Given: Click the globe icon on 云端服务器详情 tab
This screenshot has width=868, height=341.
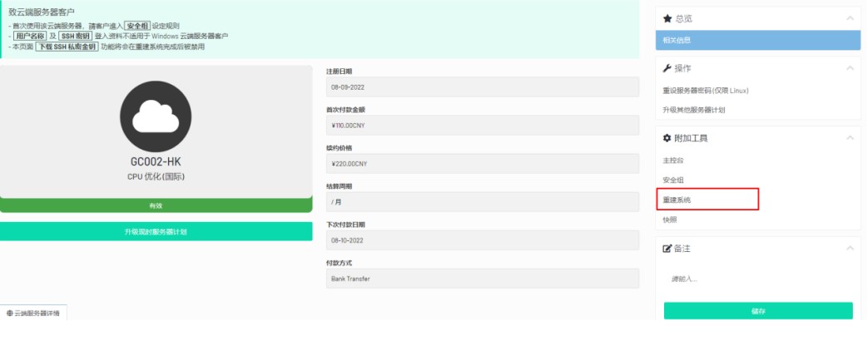Looking at the screenshot, I should [10, 314].
